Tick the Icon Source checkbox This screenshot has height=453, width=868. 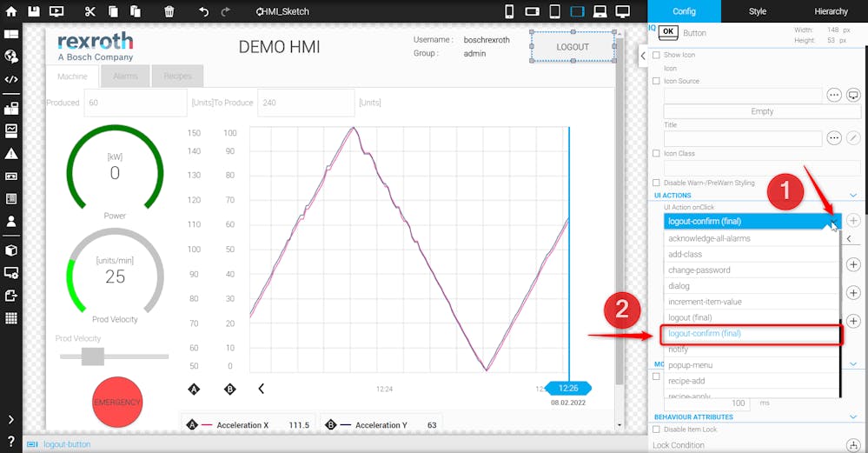point(656,81)
